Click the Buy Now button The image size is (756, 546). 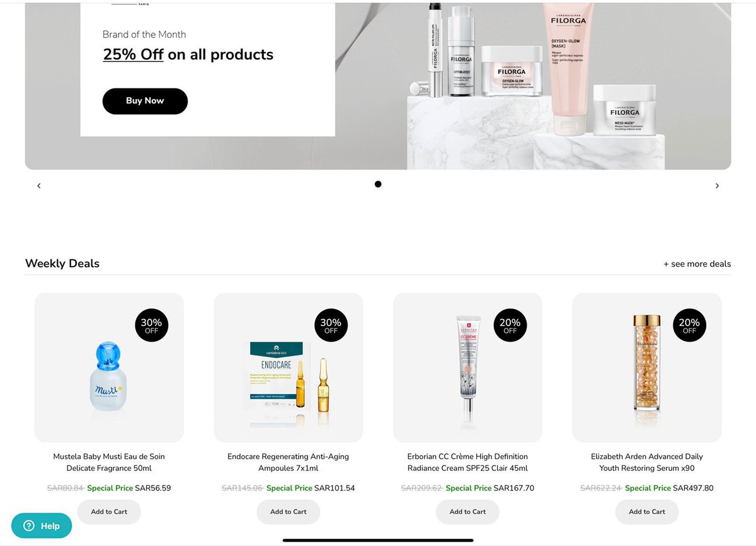145,101
